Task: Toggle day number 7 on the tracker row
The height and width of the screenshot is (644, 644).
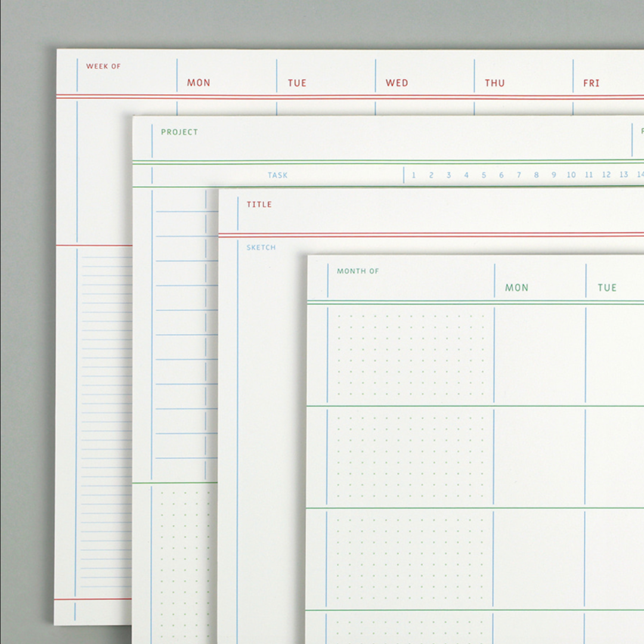Action: [518, 175]
